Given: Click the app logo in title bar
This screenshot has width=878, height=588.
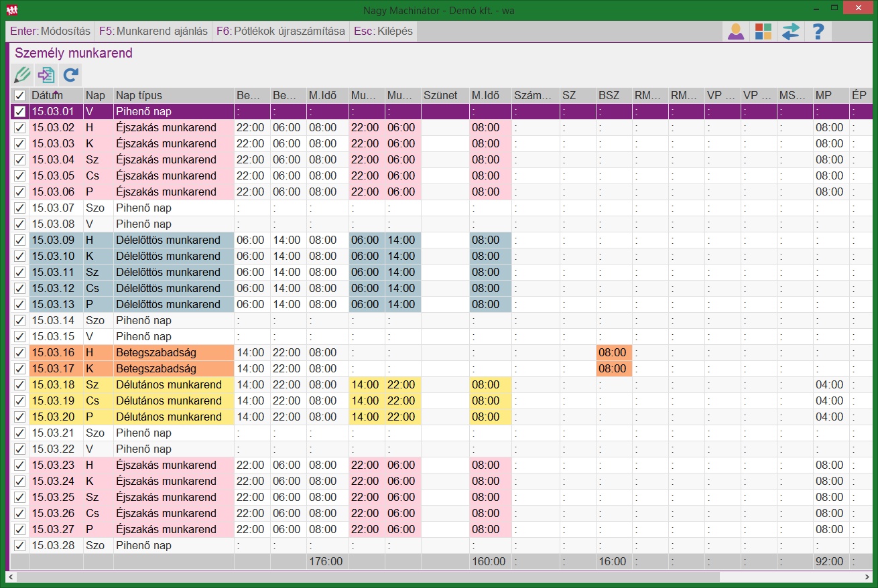Looking at the screenshot, I should point(12,10).
